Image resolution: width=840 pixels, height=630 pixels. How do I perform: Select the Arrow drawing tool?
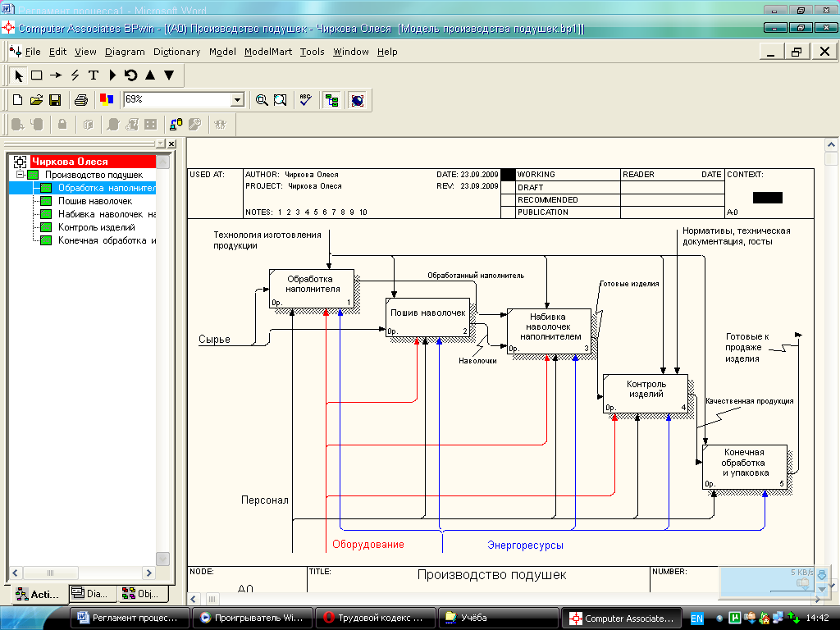click(56, 75)
